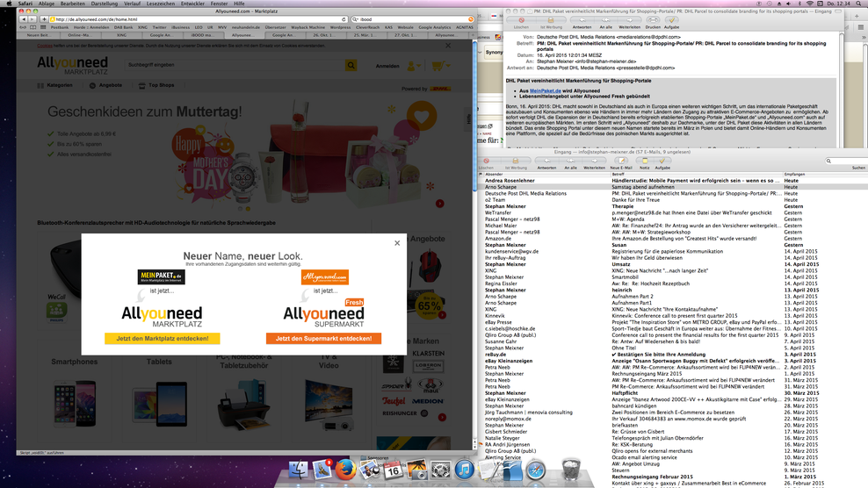Click Safari forward navigation button

tap(33, 19)
